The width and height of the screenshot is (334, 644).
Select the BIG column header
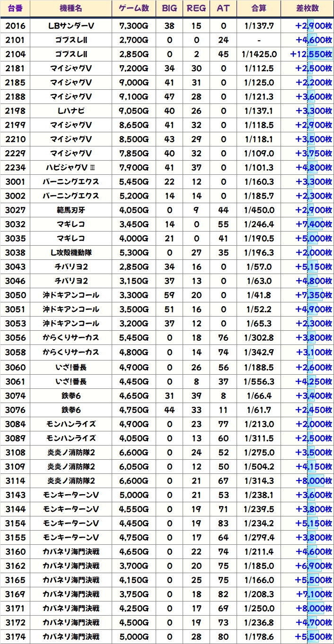(169, 9)
